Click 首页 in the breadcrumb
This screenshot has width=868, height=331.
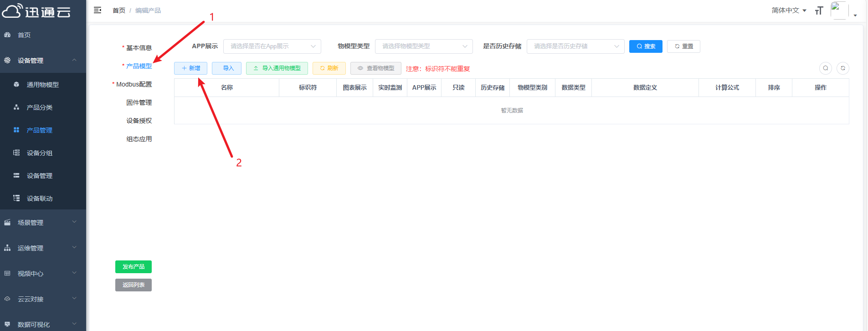[119, 10]
